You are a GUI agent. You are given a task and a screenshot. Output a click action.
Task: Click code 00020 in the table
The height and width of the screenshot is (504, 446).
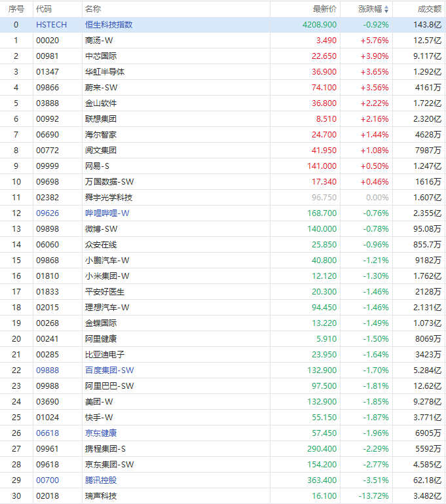pyautogui.click(x=48, y=41)
